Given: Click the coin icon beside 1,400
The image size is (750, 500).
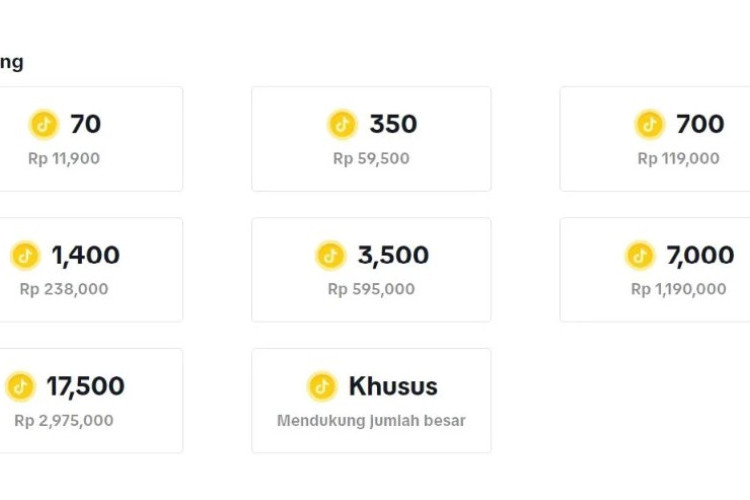Looking at the screenshot, I should 25,255.
